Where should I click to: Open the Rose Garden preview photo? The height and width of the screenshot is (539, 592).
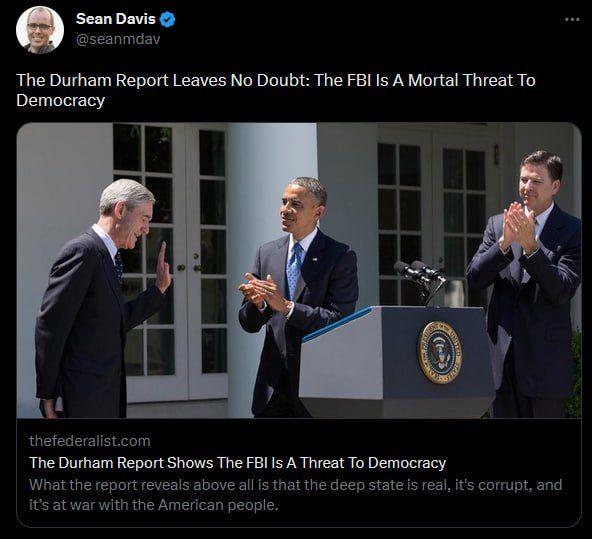tap(299, 270)
